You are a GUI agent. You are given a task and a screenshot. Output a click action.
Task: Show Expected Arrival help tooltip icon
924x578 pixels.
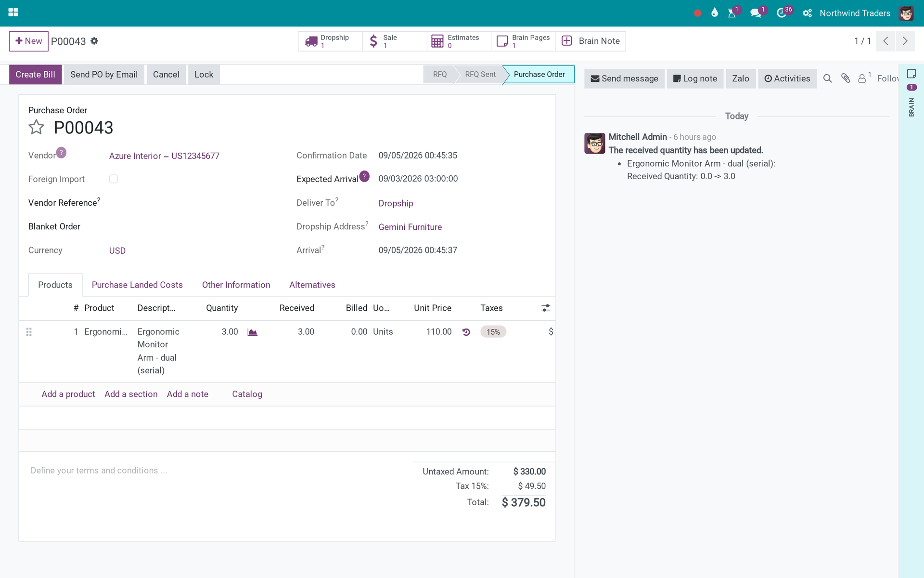coord(364,176)
